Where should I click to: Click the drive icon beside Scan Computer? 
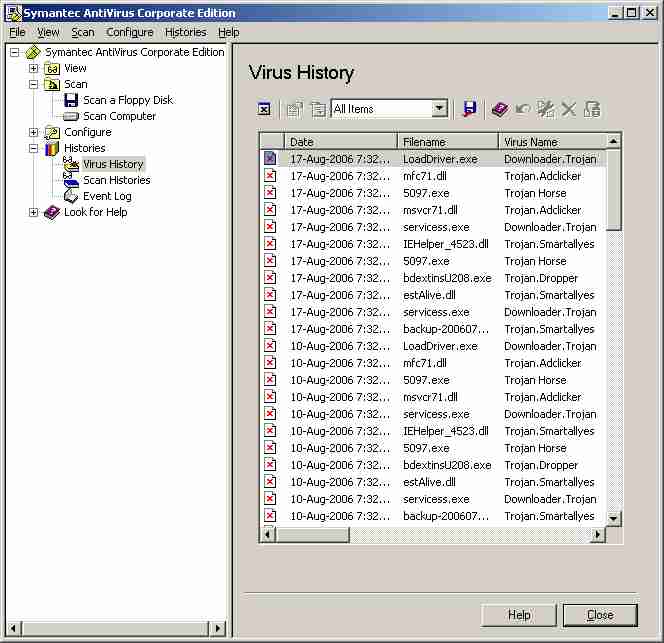pos(71,116)
